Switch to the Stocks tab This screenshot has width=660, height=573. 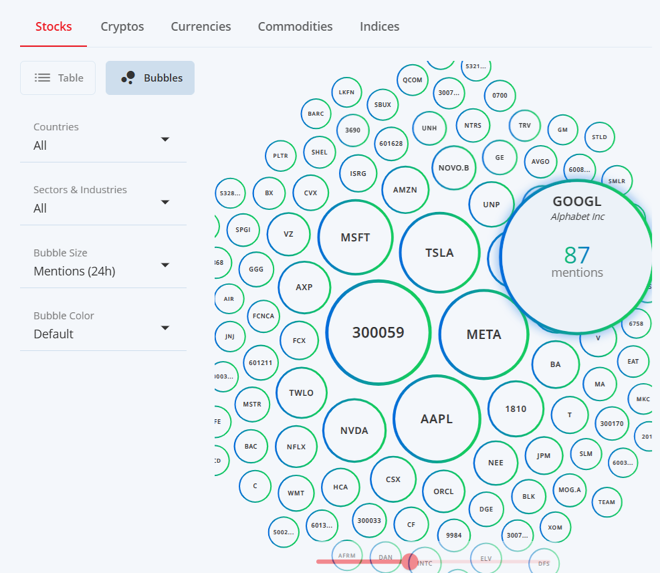[53, 27]
